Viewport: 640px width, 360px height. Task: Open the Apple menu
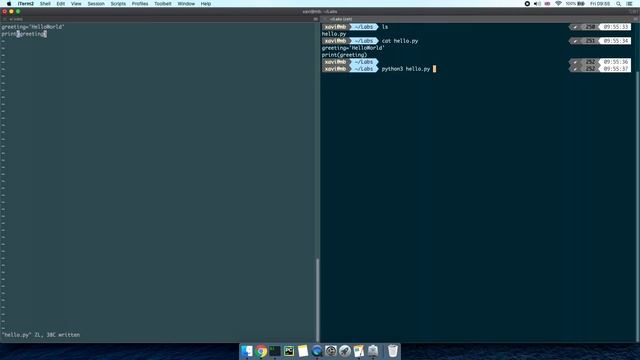[9, 4]
